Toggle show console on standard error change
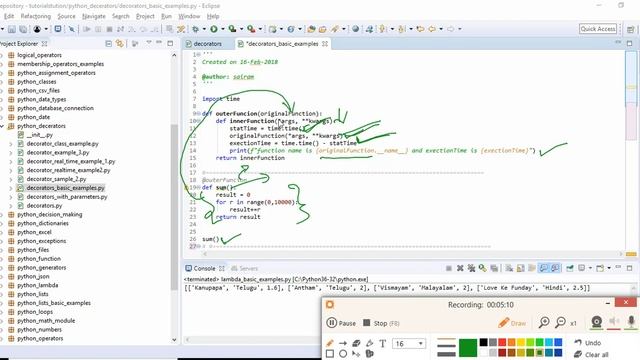This screenshot has height=360, width=640. click(555, 268)
